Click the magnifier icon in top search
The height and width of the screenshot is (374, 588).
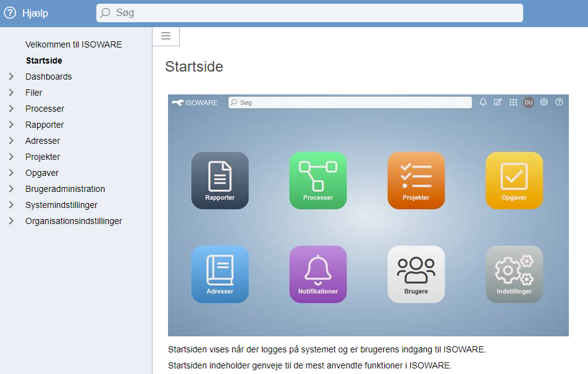(106, 13)
